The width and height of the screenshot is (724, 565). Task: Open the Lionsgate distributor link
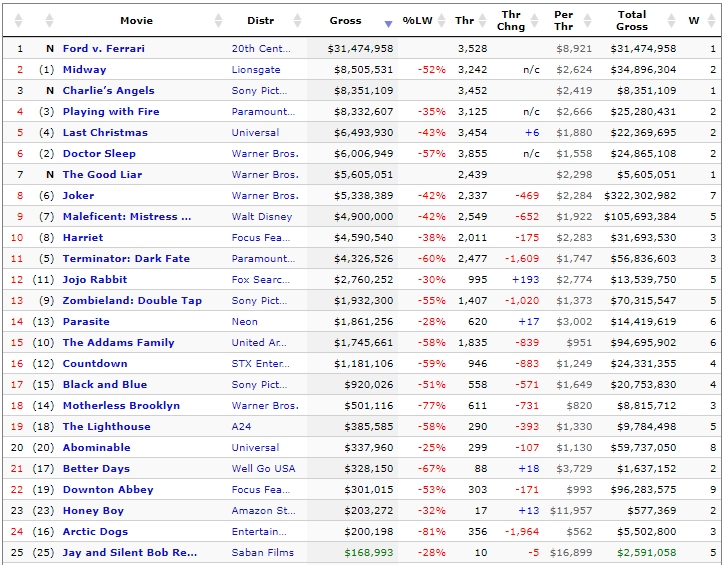point(256,70)
